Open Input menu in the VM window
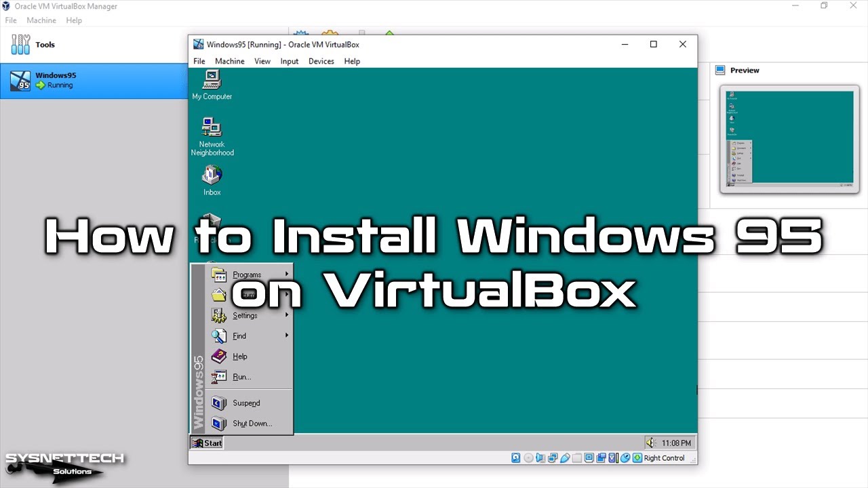Viewport: 868px width, 488px height. coord(290,61)
